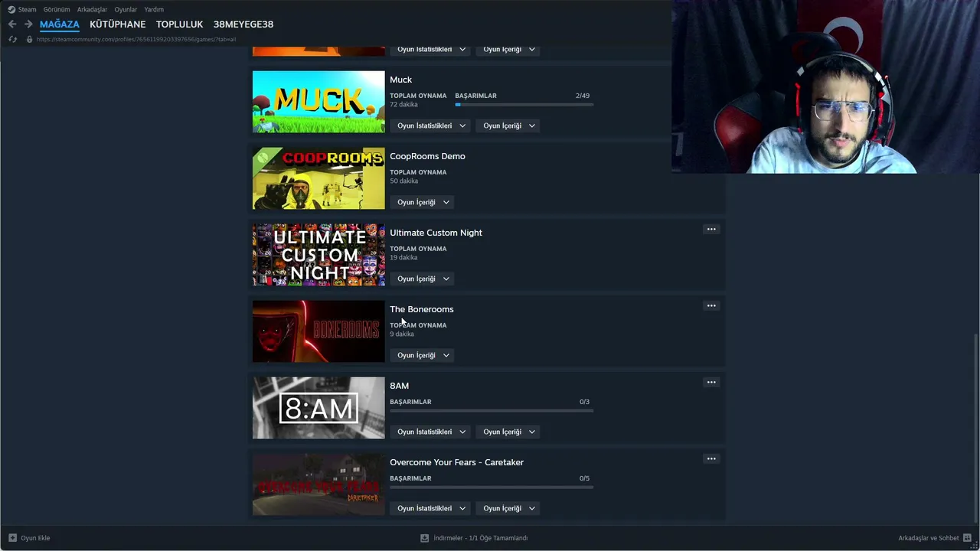This screenshot has width=980, height=551.
Task: Open the three-dot menu for 8AM
Action: coord(711,383)
